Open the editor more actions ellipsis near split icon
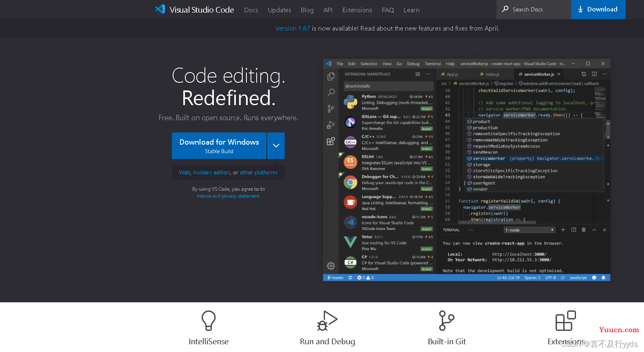Viewport: 644px width, 352px height. tap(604, 74)
